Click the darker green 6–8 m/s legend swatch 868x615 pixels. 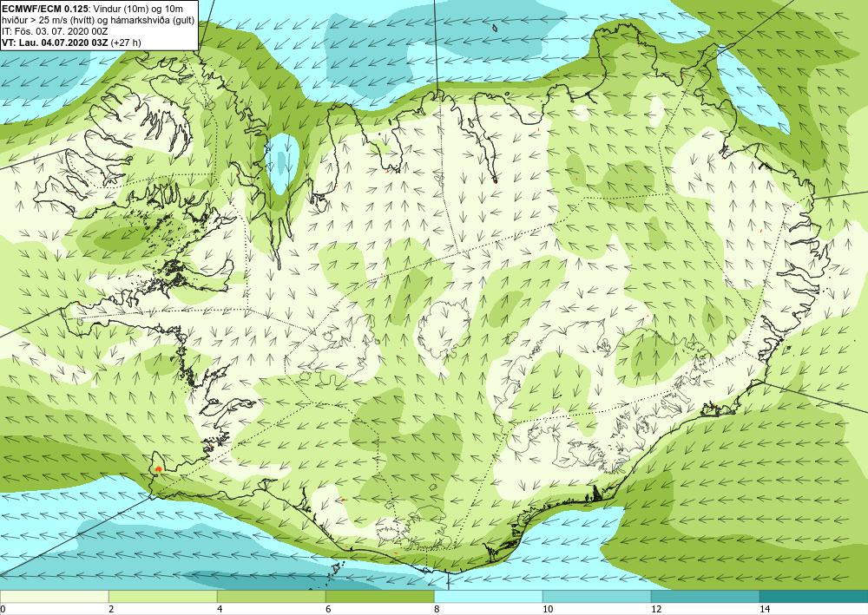tap(380, 597)
